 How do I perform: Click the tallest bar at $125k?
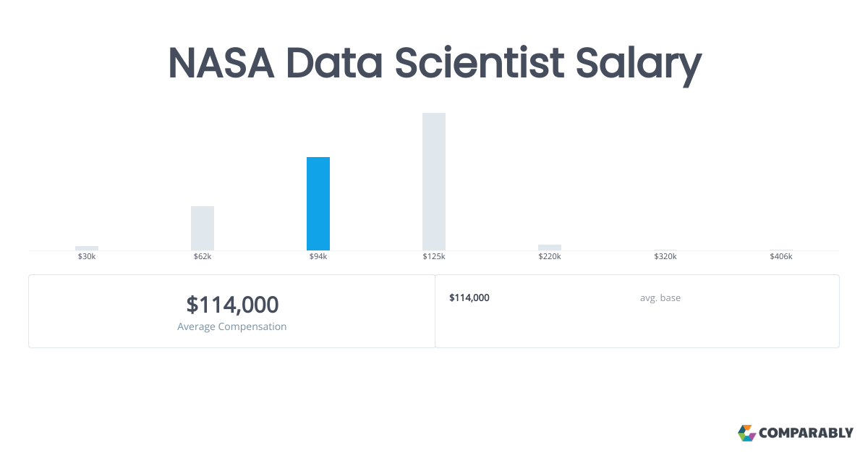[434, 181]
